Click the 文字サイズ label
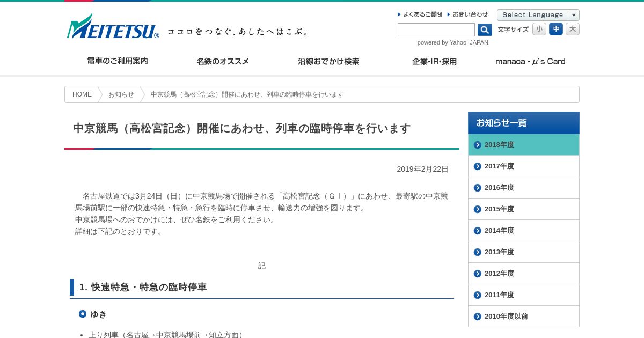The width and height of the screenshot is (644, 338). coord(513,30)
